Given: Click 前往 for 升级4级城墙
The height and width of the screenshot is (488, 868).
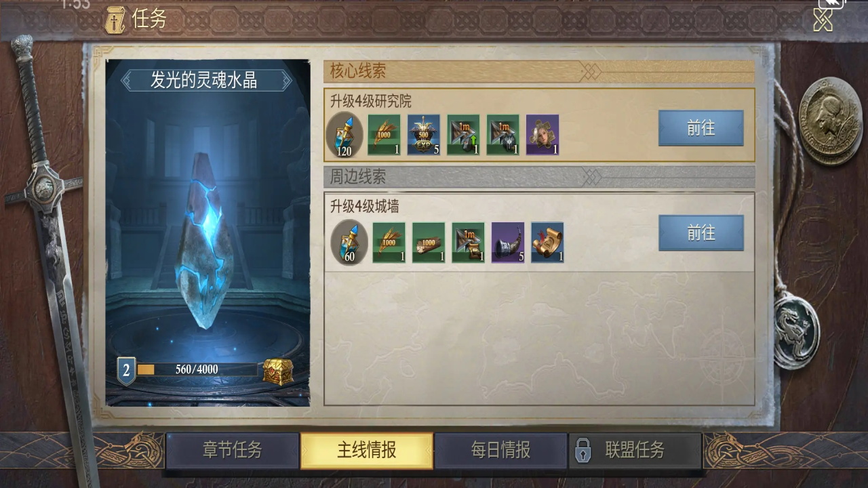Looking at the screenshot, I should tap(701, 233).
